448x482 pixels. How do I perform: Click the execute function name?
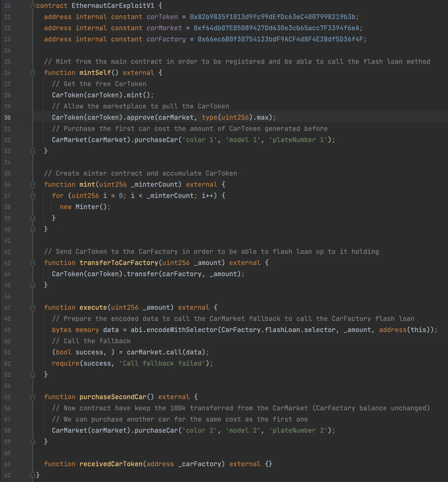coord(93,307)
